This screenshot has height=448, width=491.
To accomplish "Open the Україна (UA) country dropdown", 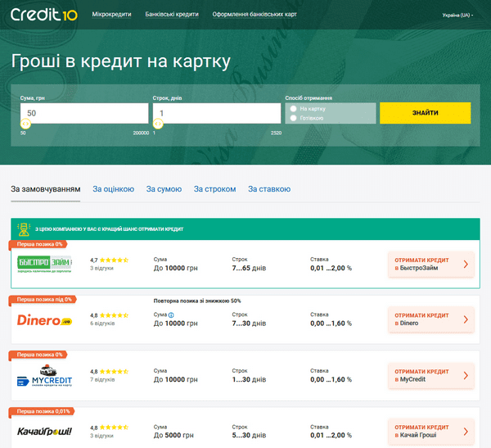I will coord(457,15).
